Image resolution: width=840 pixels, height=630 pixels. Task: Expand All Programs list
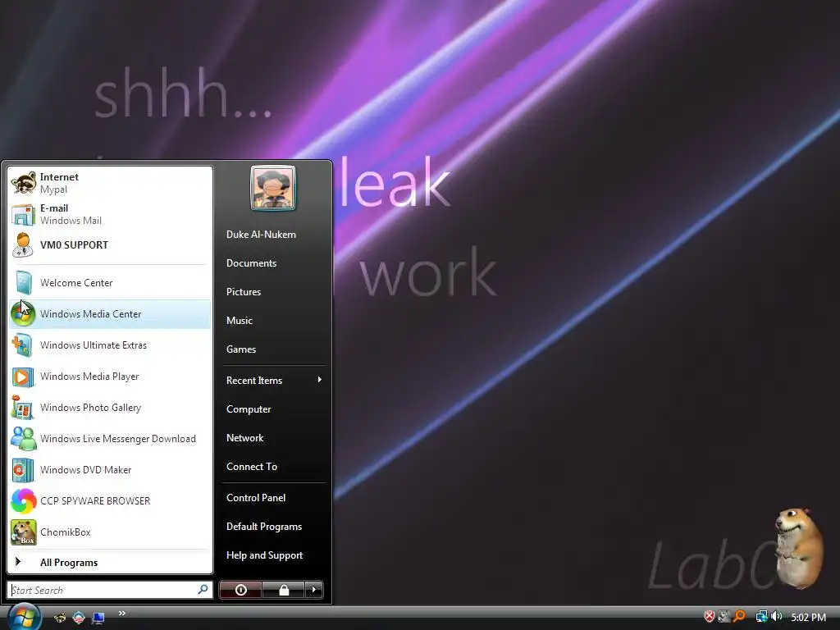pyautogui.click(x=111, y=563)
